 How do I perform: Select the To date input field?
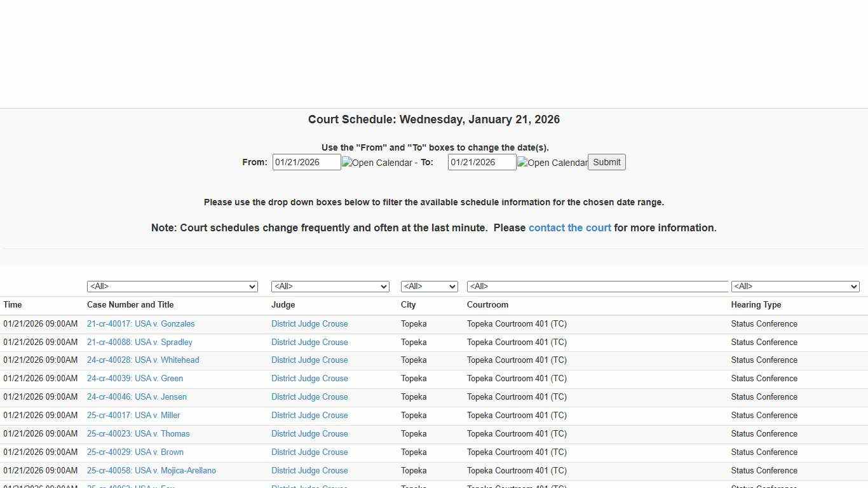[482, 162]
